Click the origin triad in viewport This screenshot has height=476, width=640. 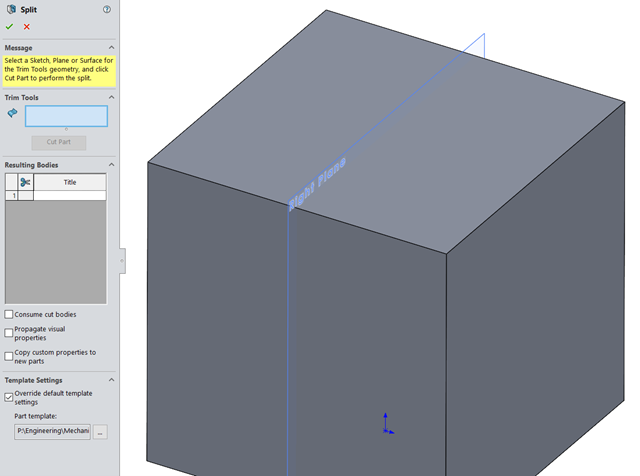(387, 424)
